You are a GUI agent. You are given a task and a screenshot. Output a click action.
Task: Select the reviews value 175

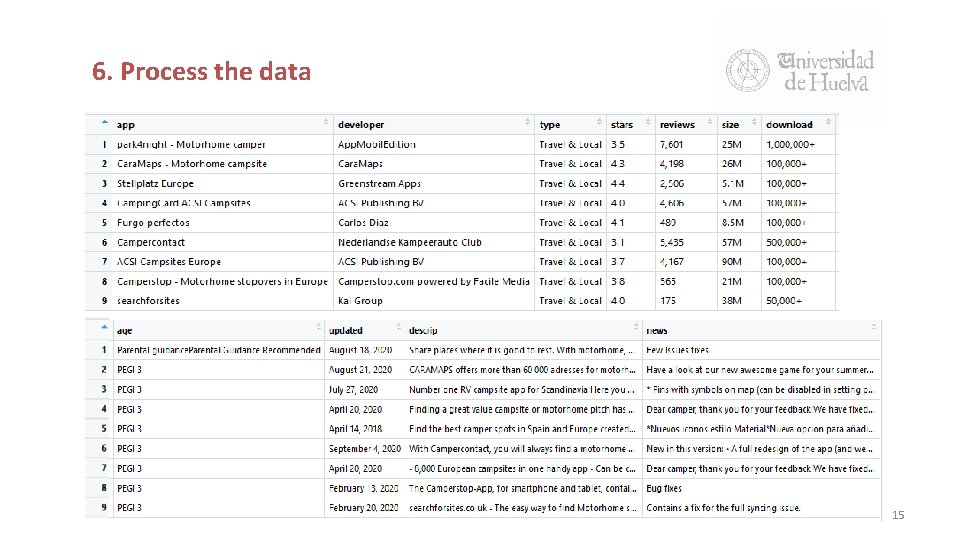[668, 301]
